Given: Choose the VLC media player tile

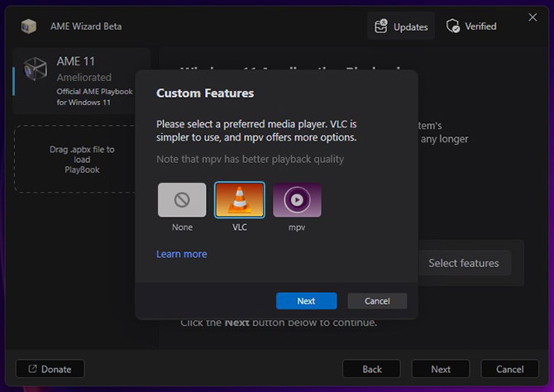Looking at the screenshot, I should pyautogui.click(x=240, y=199).
